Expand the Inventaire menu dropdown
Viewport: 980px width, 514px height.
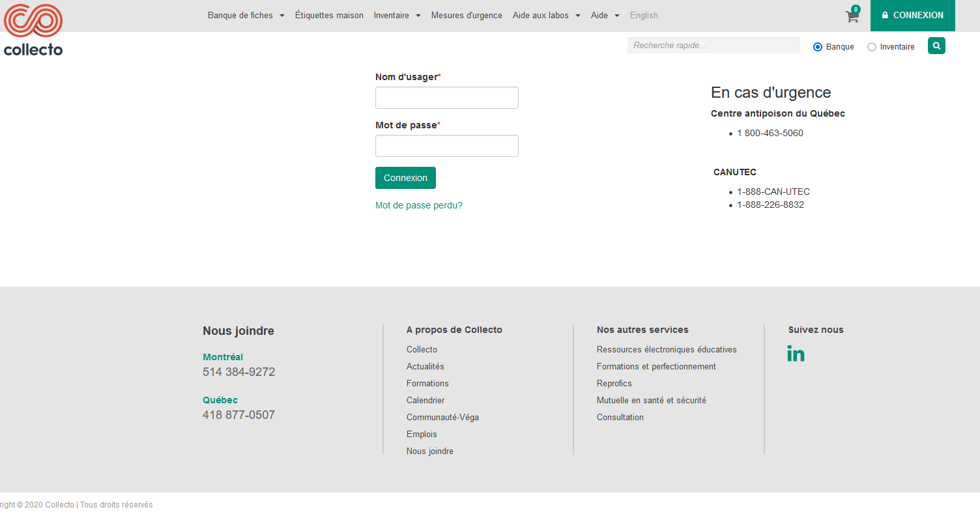[397, 15]
